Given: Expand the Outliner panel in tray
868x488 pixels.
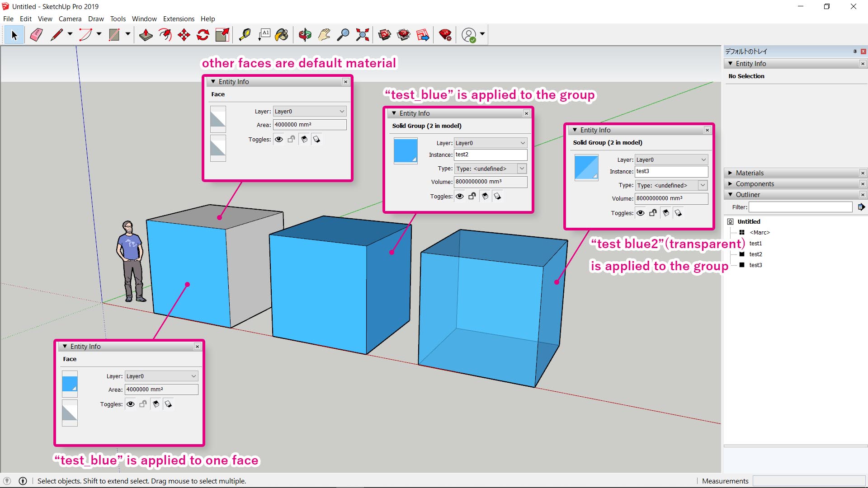Looking at the screenshot, I should pyautogui.click(x=730, y=194).
